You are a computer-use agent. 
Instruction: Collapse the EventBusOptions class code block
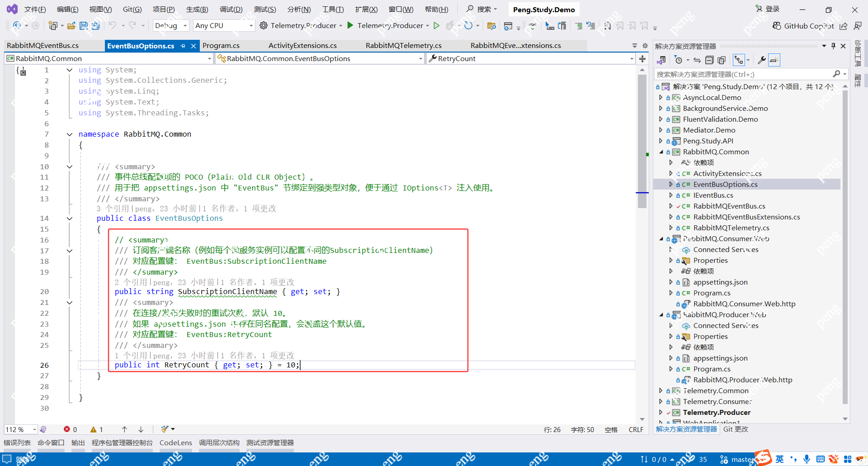[x=70, y=219]
